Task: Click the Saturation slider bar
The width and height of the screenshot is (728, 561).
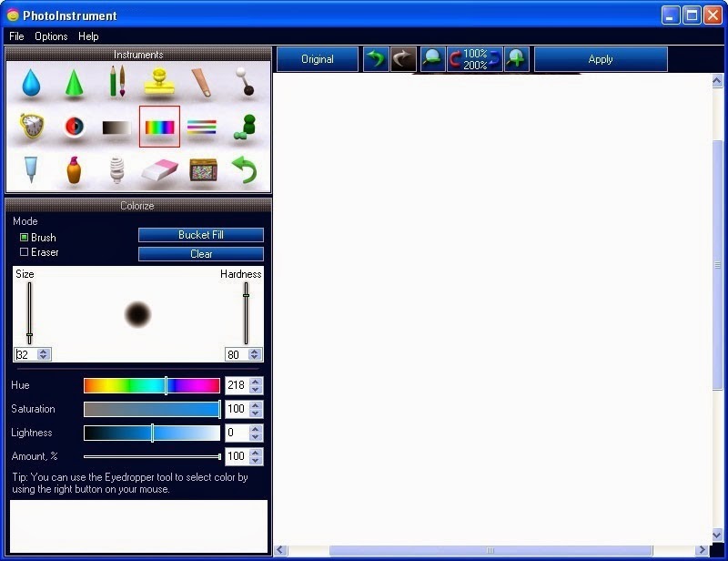Action: 152,409
